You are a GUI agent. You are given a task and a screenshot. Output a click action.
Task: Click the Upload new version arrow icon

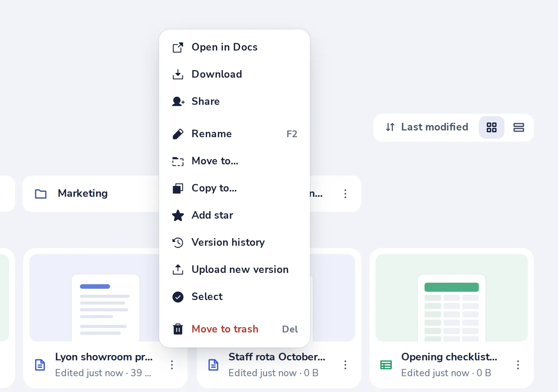(x=178, y=270)
